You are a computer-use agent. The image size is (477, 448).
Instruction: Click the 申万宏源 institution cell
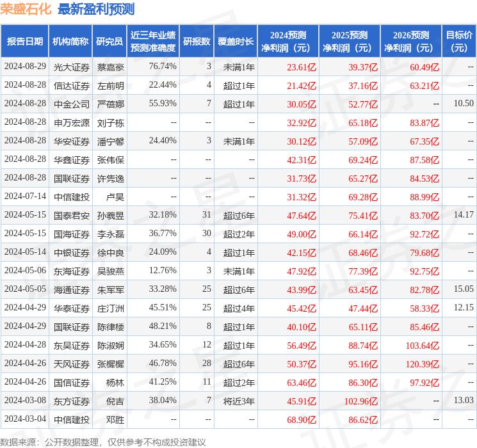pyautogui.click(x=72, y=123)
